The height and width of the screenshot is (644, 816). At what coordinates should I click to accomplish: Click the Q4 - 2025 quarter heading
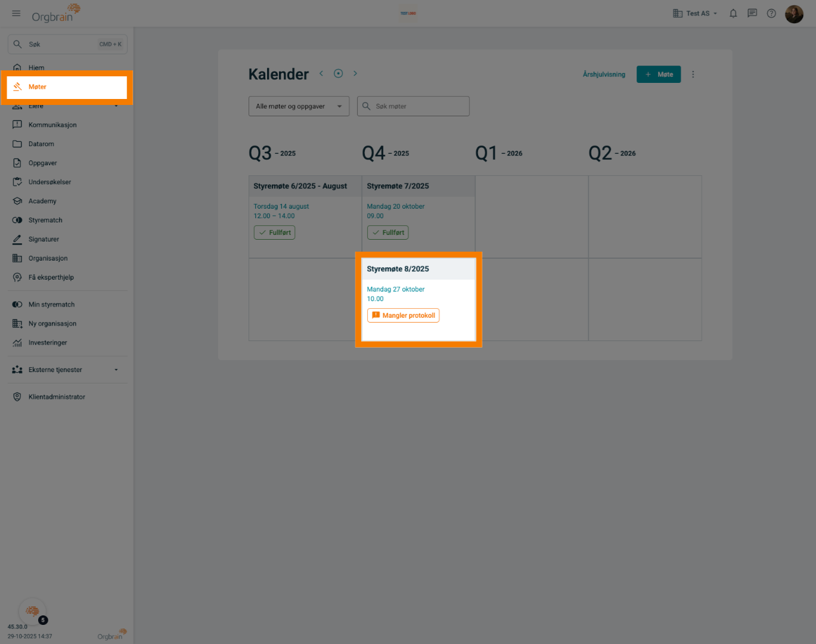point(386,153)
